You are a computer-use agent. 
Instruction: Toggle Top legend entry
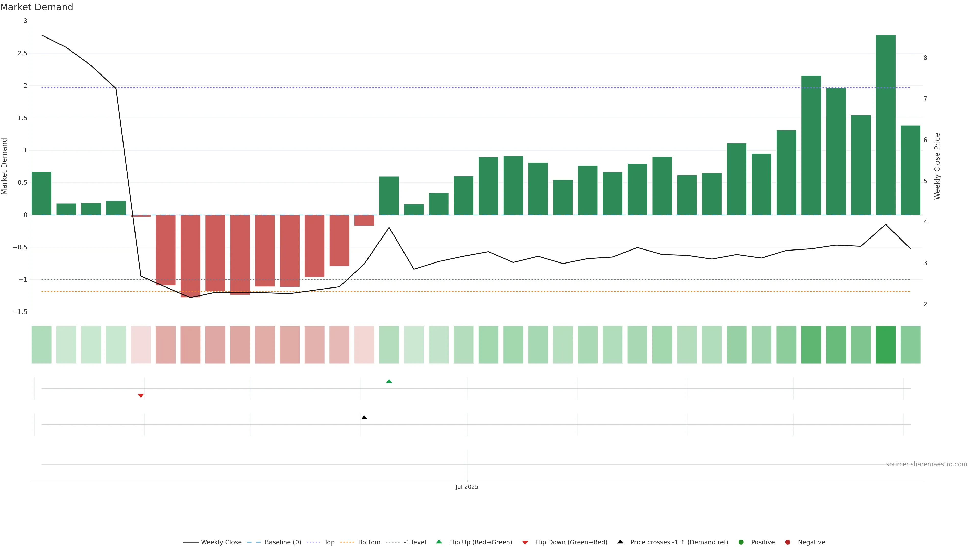[x=329, y=542]
